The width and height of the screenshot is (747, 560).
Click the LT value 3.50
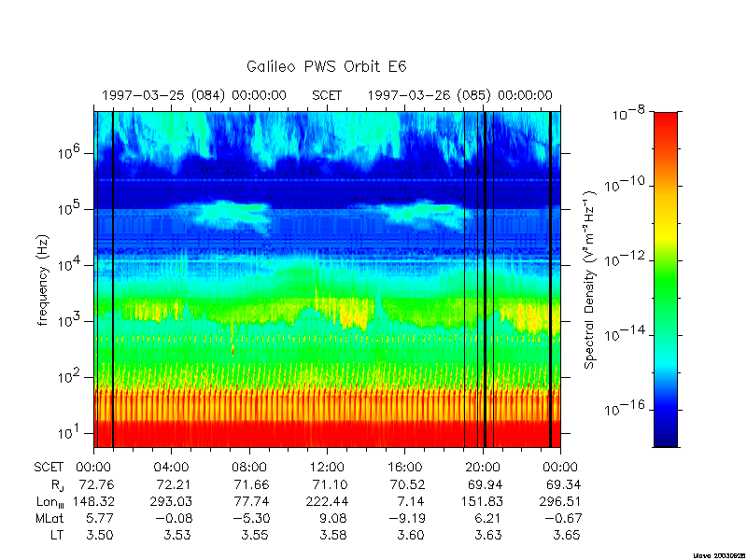point(100,535)
